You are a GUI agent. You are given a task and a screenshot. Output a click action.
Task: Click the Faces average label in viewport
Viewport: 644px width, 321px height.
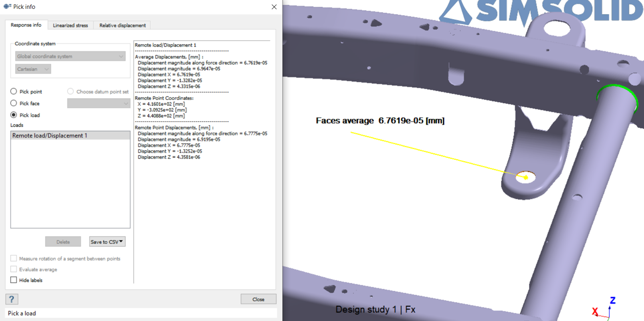[380, 121]
